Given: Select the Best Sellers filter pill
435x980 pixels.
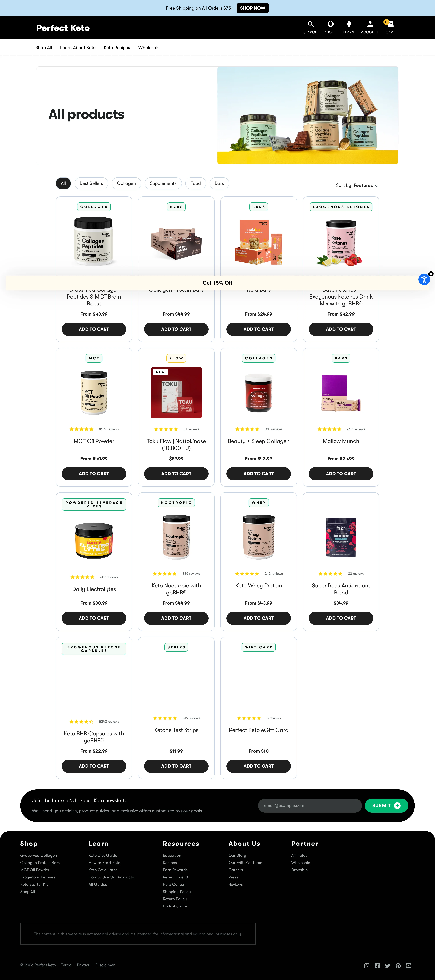Looking at the screenshot, I should [91, 183].
